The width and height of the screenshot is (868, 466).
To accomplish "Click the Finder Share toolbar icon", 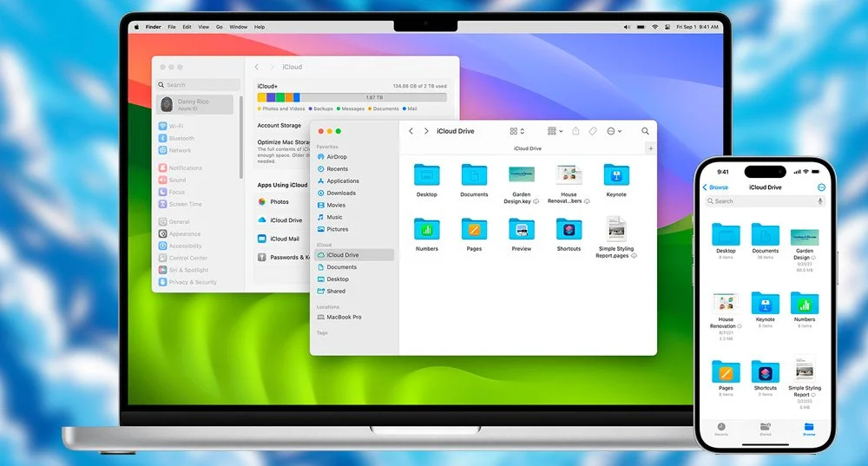I will (x=575, y=131).
